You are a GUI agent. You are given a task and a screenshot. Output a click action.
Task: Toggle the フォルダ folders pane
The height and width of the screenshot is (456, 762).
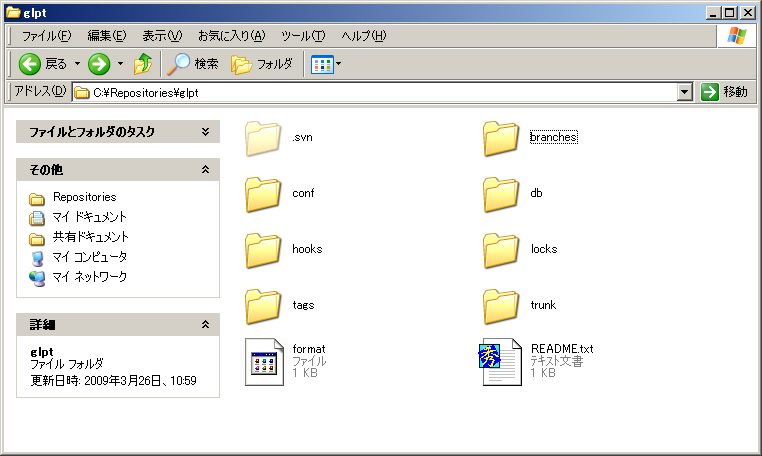pyautogui.click(x=262, y=64)
